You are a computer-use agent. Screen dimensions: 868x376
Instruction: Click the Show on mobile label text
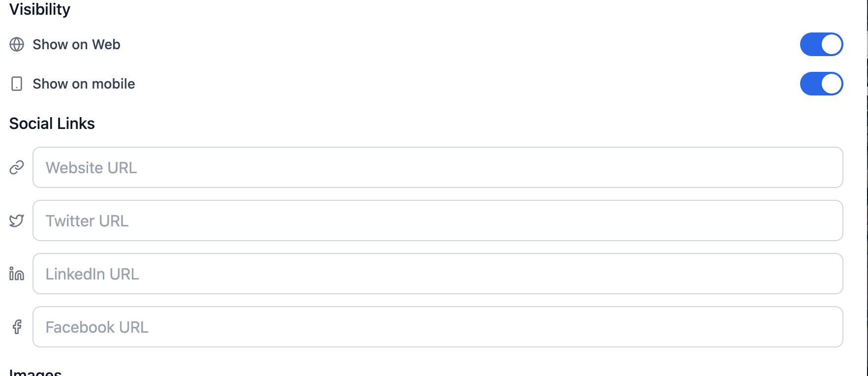(84, 84)
